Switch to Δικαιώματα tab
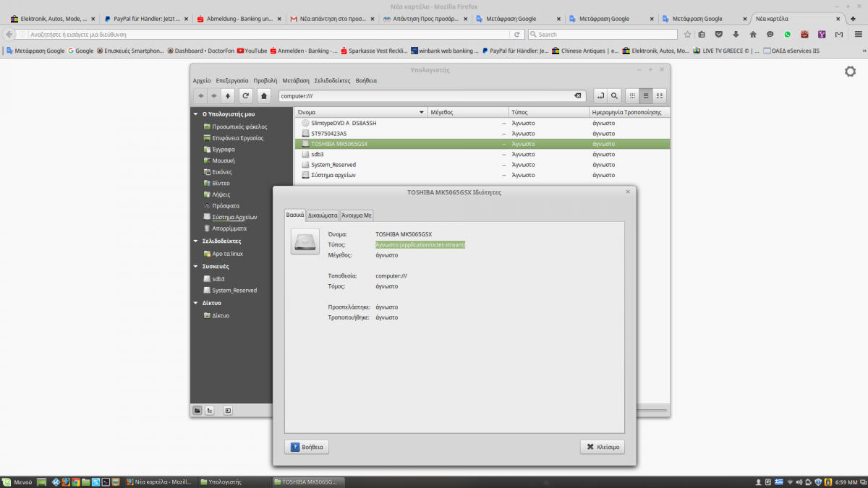Image resolution: width=868 pixels, height=488 pixels. [323, 215]
